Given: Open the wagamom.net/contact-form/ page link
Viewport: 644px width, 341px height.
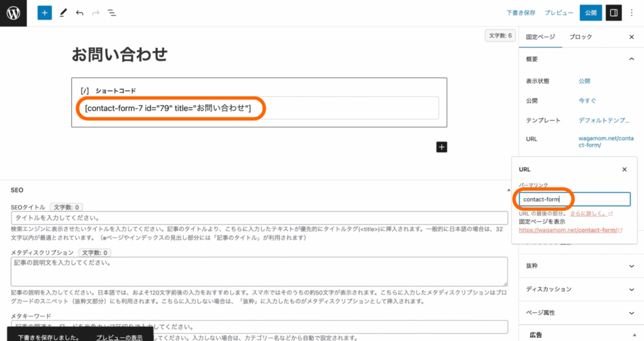Looking at the screenshot, I should (x=568, y=230).
